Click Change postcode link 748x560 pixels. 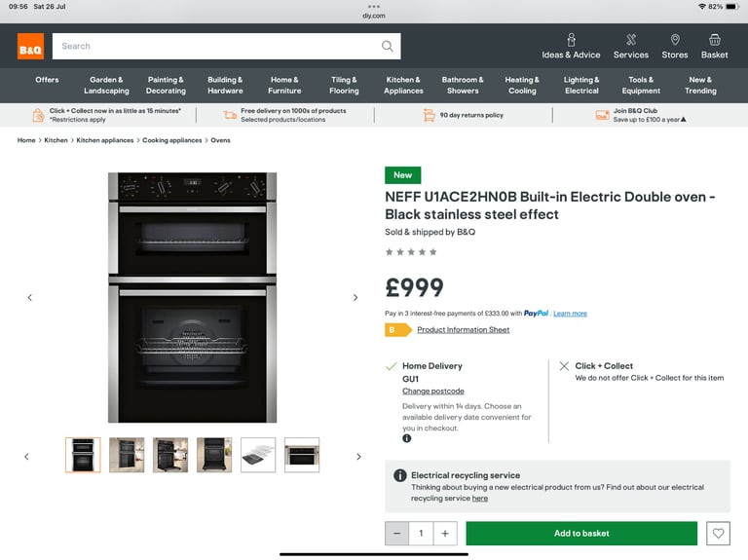coord(433,392)
